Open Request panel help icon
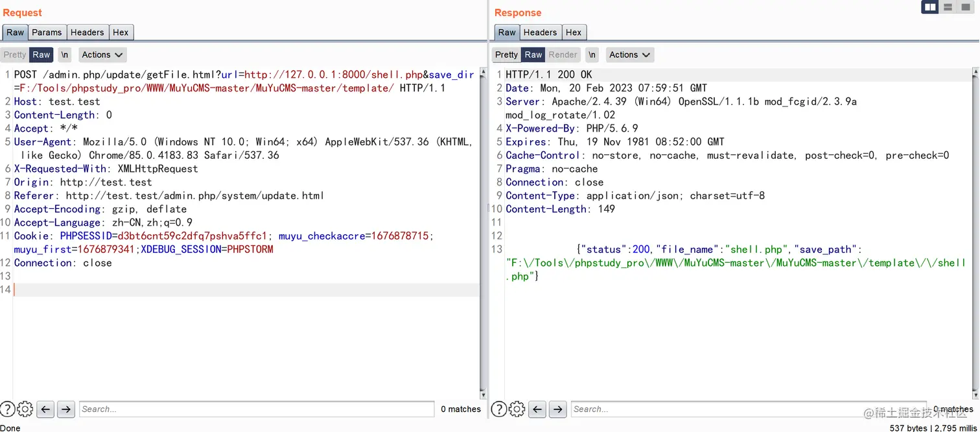980x432 pixels. coord(8,409)
